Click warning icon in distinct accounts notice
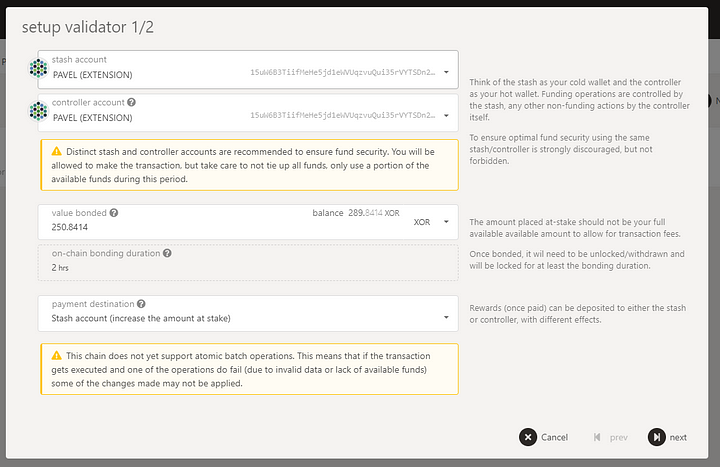Screen dimensions: 720x467 click(56, 151)
